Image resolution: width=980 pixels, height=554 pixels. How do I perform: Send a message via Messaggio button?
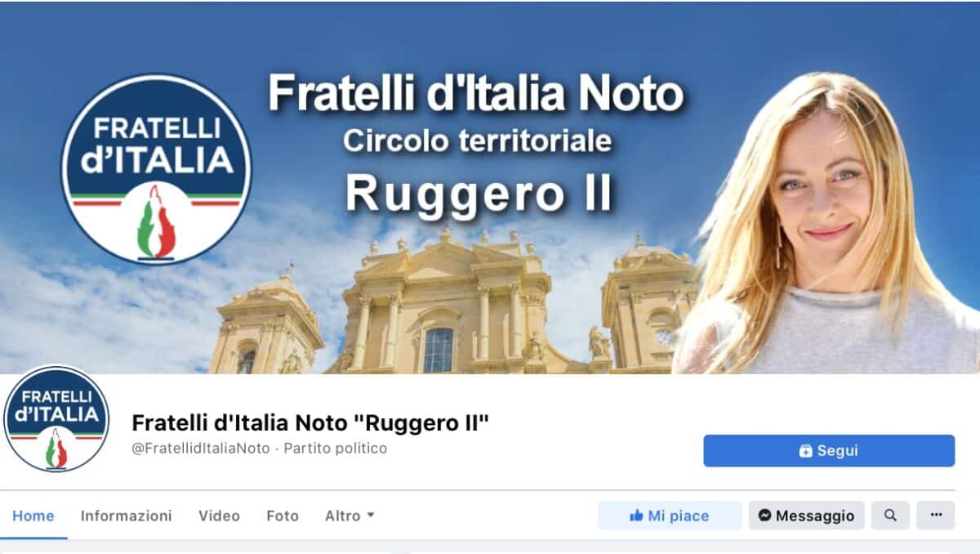[807, 516]
